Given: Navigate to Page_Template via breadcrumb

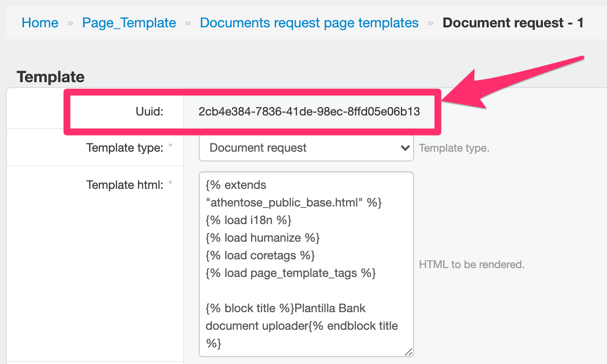Looking at the screenshot, I should (x=129, y=23).
